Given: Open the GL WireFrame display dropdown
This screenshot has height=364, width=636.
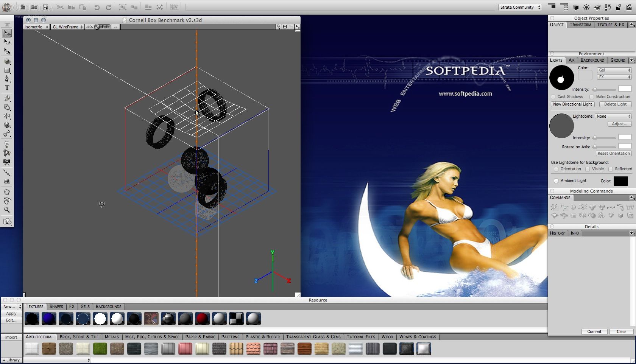Looking at the screenshot, I should tap(67, 27).
